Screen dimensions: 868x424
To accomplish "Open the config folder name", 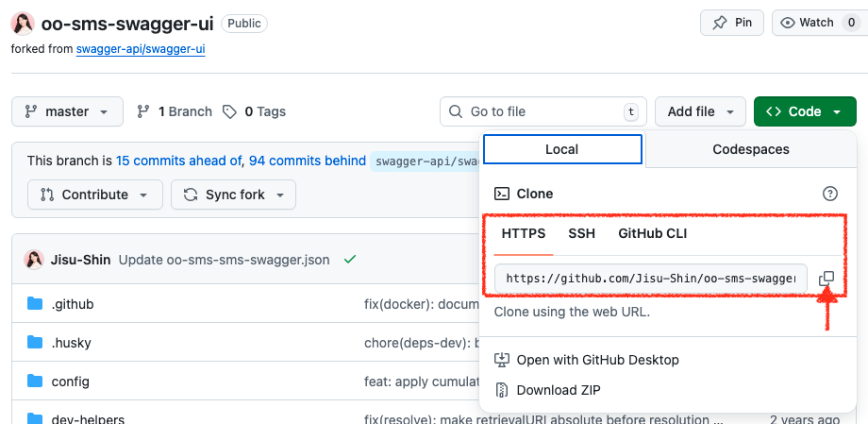I will point(71,382).
